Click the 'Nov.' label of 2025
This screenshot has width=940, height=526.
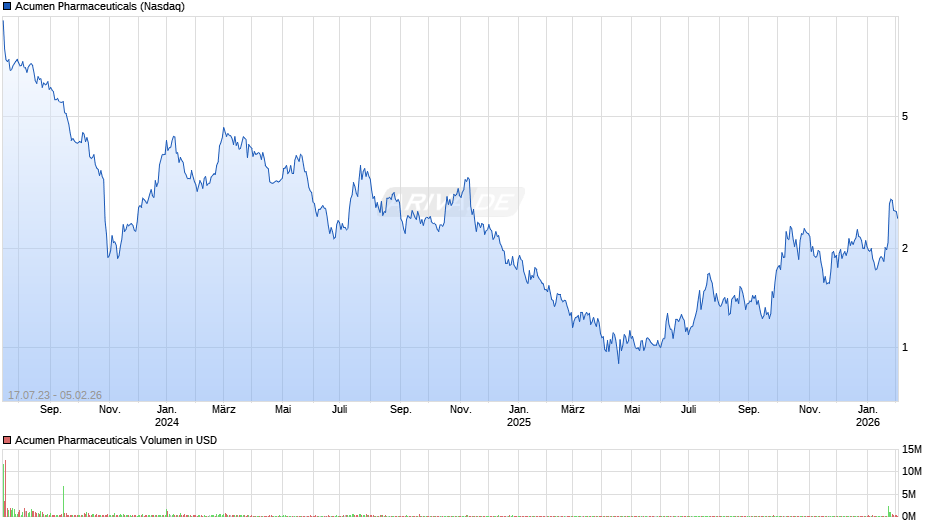coord(809,410)
